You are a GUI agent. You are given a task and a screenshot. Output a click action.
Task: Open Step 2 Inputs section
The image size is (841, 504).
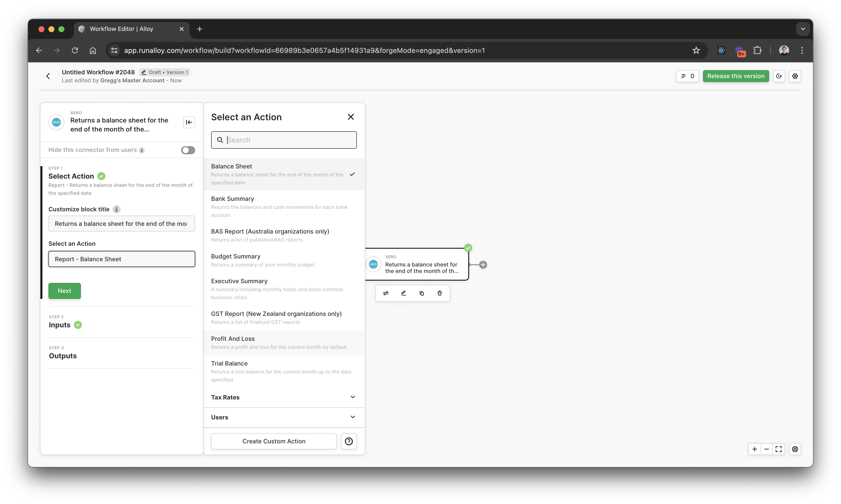[x=60, y=325]
